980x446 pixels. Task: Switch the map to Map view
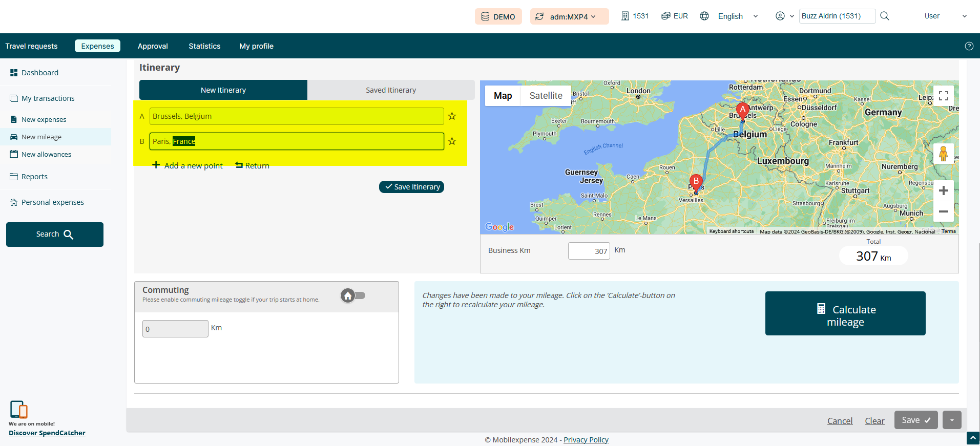[x=503, y=96]
